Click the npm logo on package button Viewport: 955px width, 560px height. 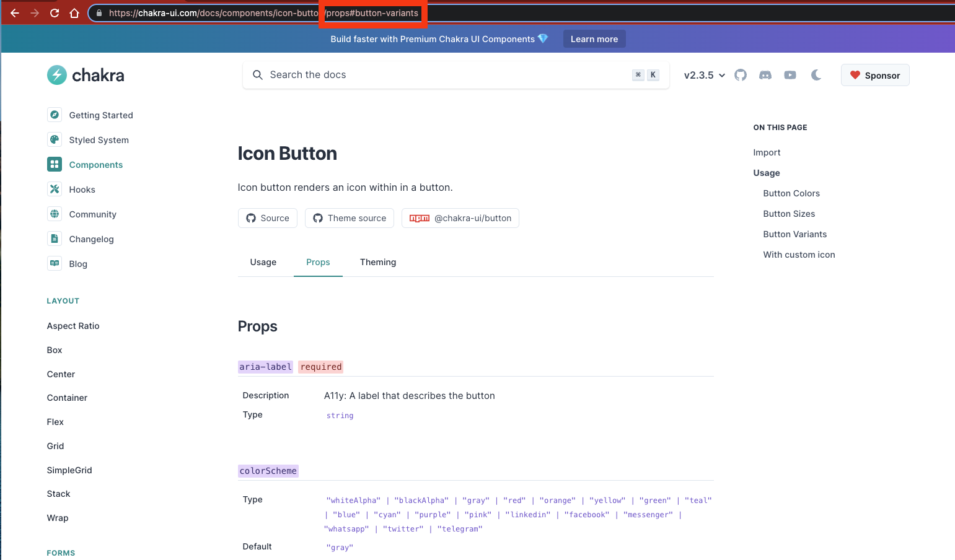pos(420,218)
